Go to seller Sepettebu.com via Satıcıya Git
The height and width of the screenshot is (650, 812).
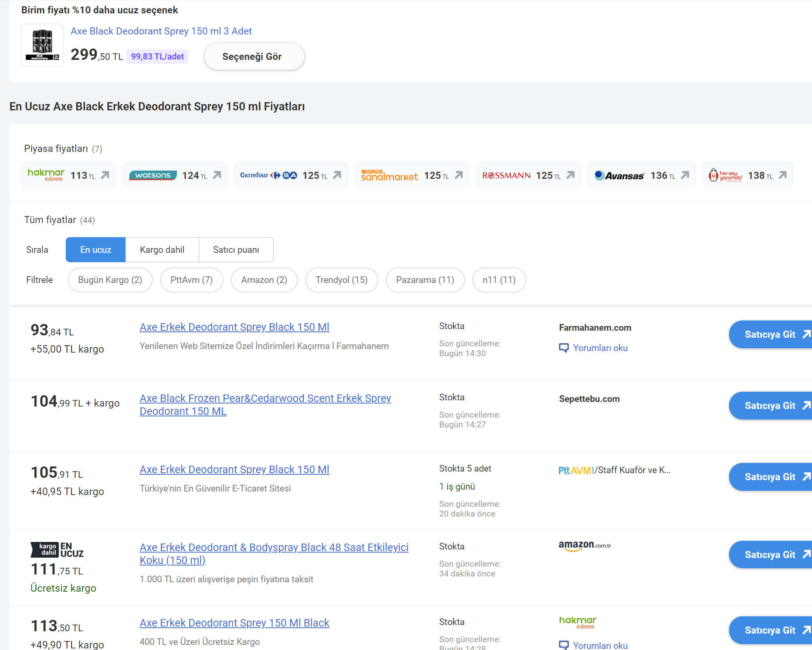(x=771, y=406)
